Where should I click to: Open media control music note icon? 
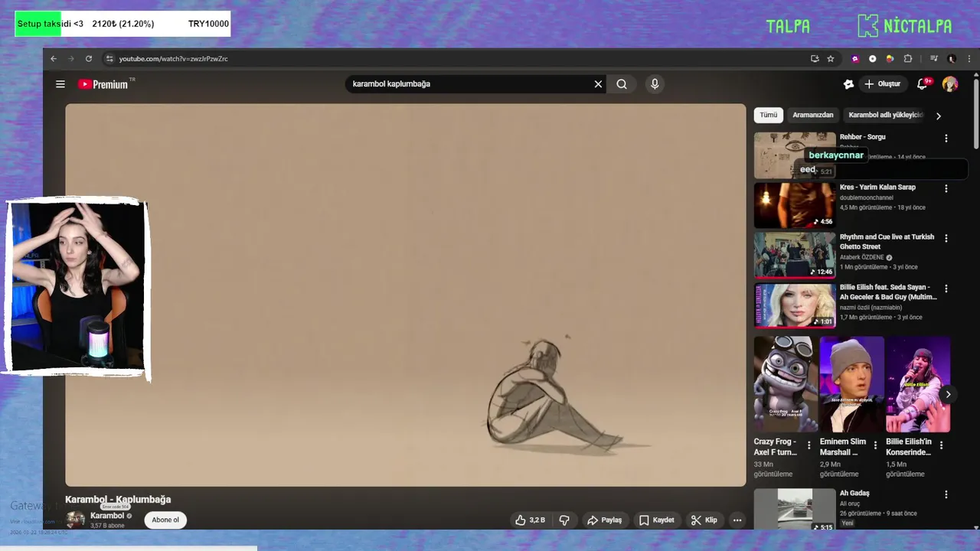(x=934, y=59)
